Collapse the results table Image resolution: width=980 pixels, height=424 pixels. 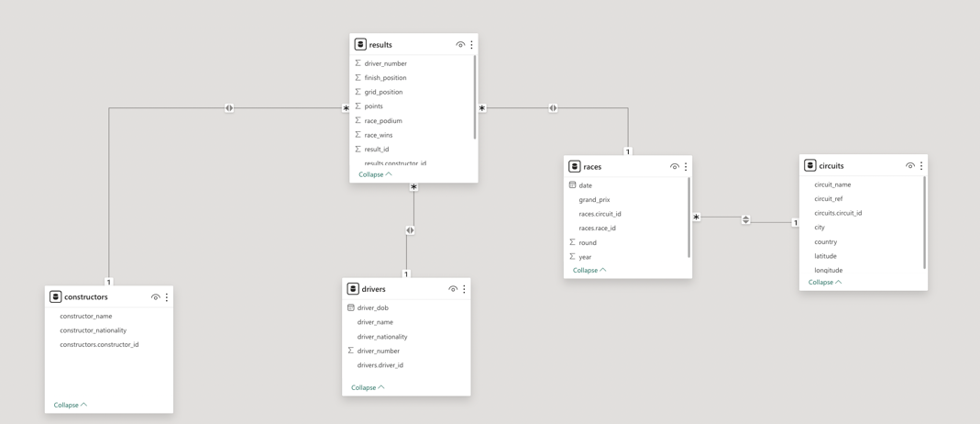[375, 174]
